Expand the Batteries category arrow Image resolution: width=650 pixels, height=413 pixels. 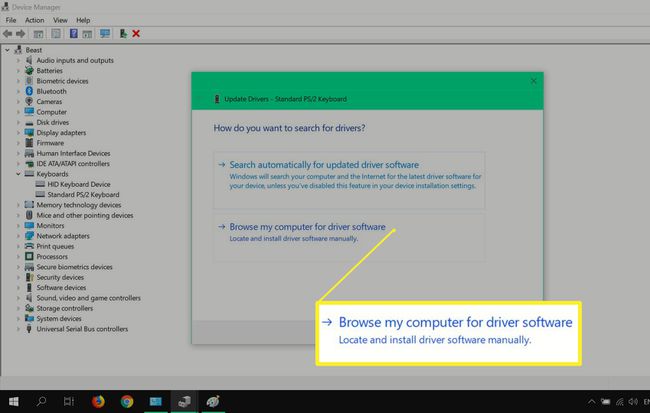[x=18, y=70]
